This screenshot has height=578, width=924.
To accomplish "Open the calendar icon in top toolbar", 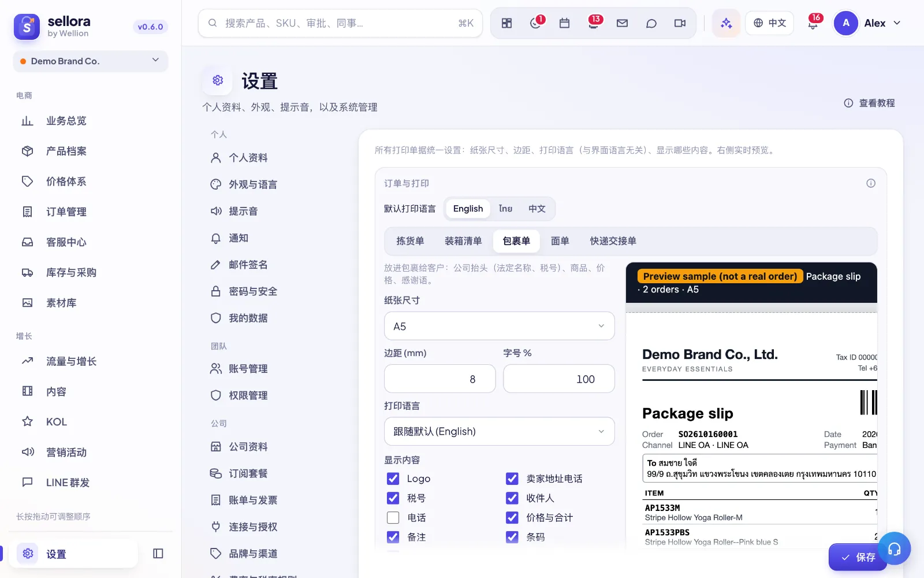I will [565, 23].
